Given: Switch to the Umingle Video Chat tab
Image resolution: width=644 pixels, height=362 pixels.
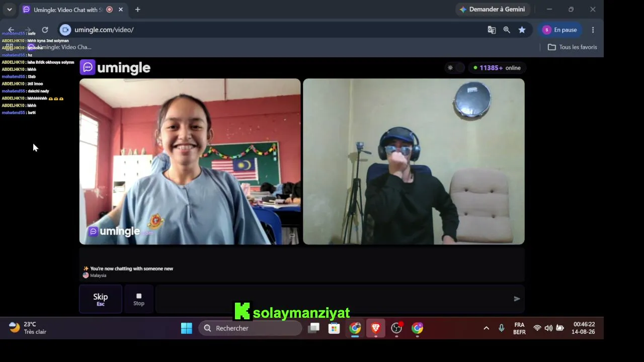Looking at the screenshot, I should pyautogui.click(x=73, y=10).
